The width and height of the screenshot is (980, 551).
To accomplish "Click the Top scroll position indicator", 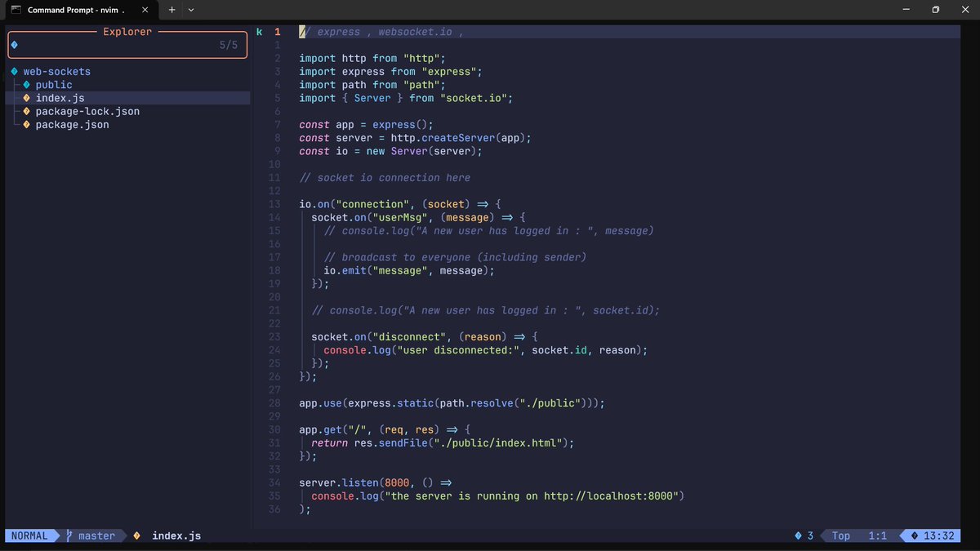I will (x=841, y=535).
